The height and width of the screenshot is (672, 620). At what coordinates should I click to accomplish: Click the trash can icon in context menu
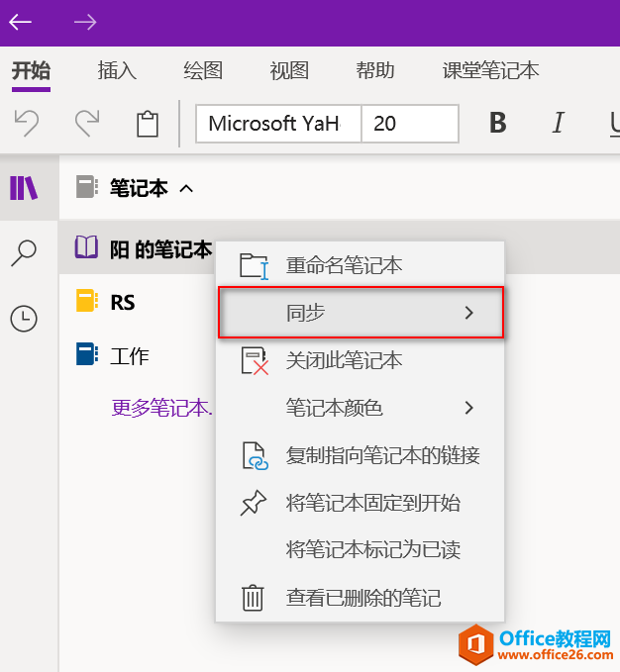[x=253, y=598]
